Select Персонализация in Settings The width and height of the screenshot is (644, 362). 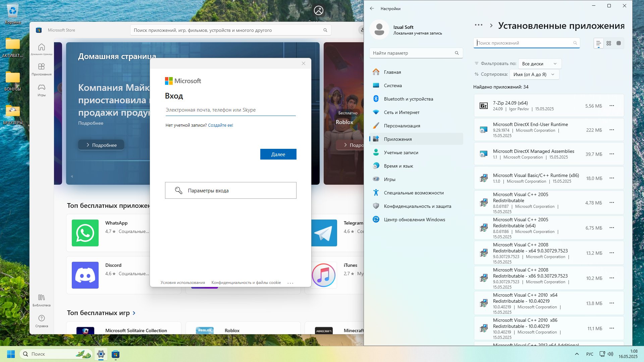416,126
